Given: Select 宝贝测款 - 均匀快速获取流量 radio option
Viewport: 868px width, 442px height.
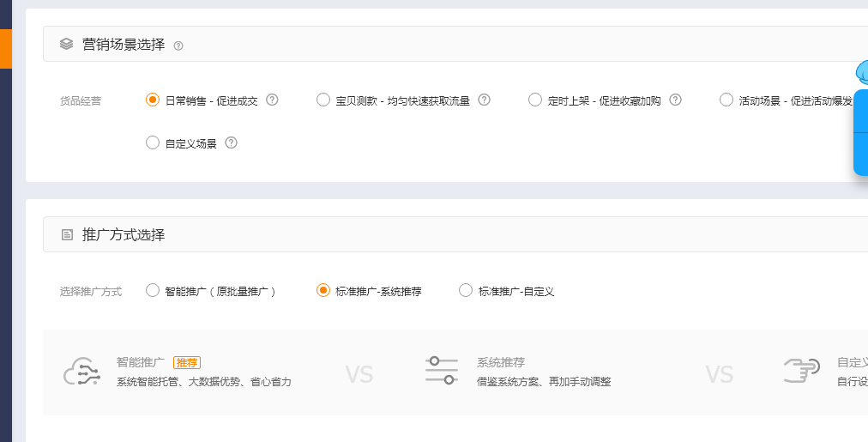Looking at the screenshot, I should click(x=323, y=100).
